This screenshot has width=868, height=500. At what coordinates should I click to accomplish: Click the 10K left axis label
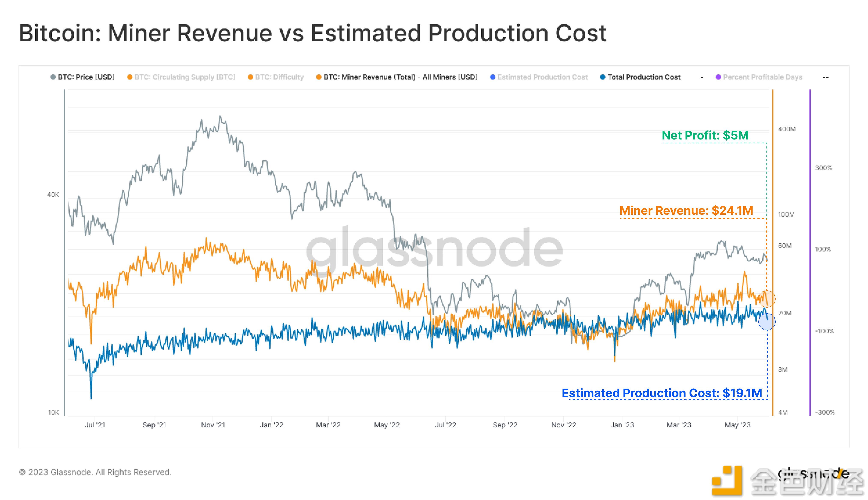(x=53, y=412)
